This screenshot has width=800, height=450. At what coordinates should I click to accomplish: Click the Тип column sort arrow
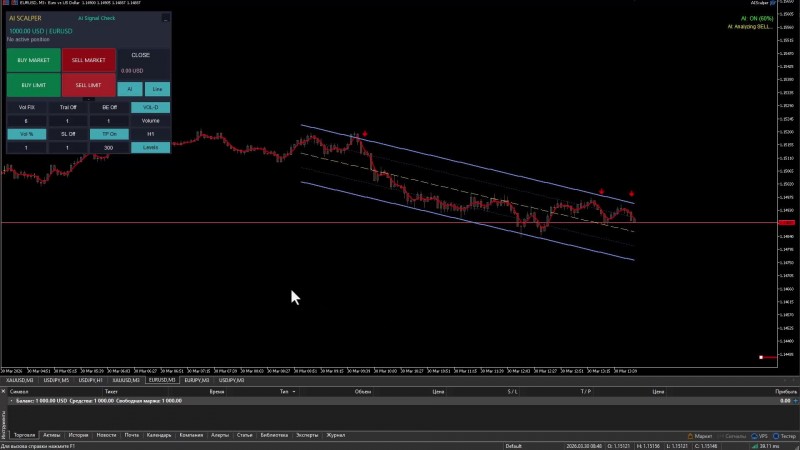point(294,392)
